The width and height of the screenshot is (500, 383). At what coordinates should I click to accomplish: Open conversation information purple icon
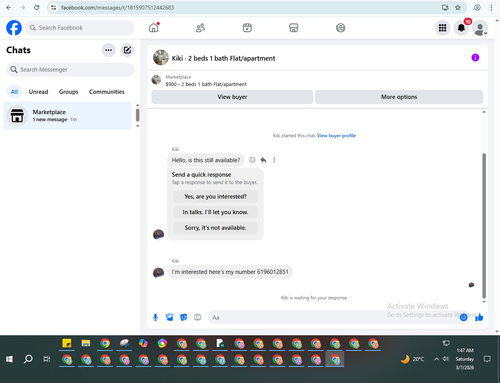coord(475,58)
